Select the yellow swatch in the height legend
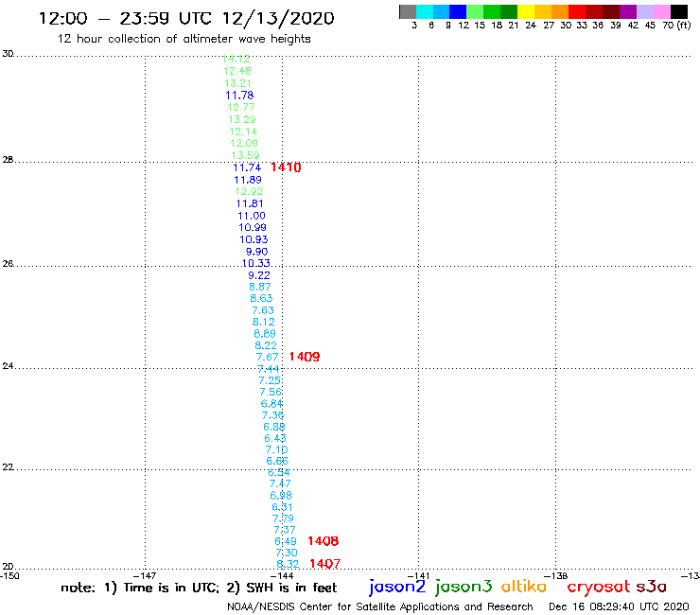The width and height of the screenshot is (700, 615). pyautogui.click(x=526, y=11)
